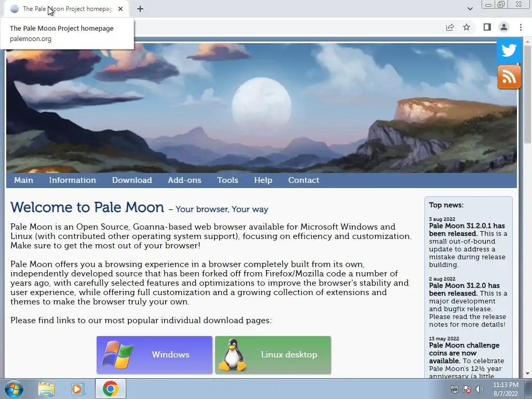Image resolution: width=532 pixels, height=399 pixels.
Task: Open a new tab with plus button
Action: [140, 9]
